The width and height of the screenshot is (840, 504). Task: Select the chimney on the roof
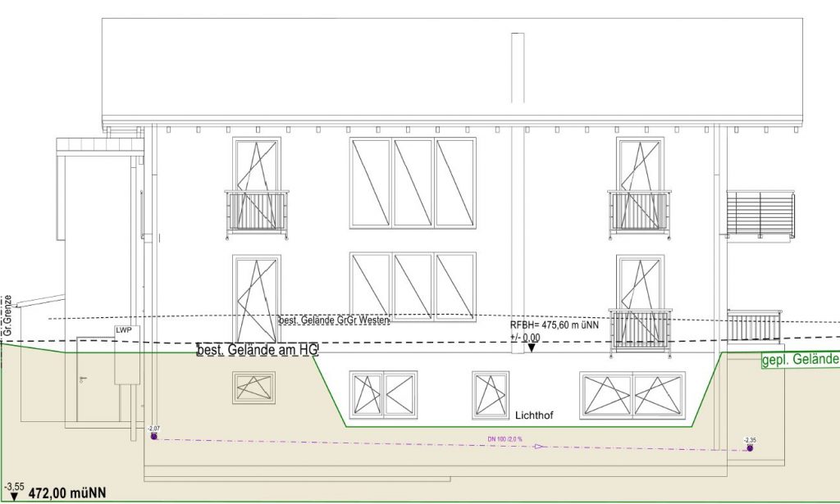[518, 67]
